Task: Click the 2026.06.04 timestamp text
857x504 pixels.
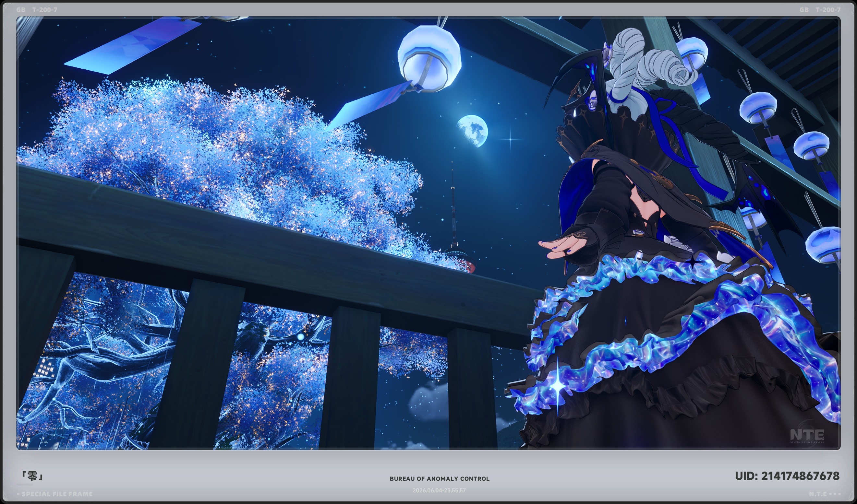Action: pyautogui.click(x=439, y=490)
